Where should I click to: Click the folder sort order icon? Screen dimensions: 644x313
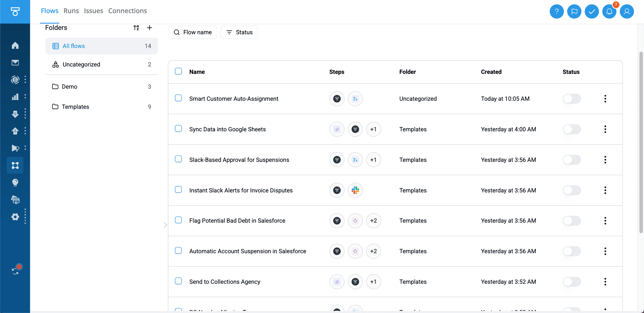point(136,28)
